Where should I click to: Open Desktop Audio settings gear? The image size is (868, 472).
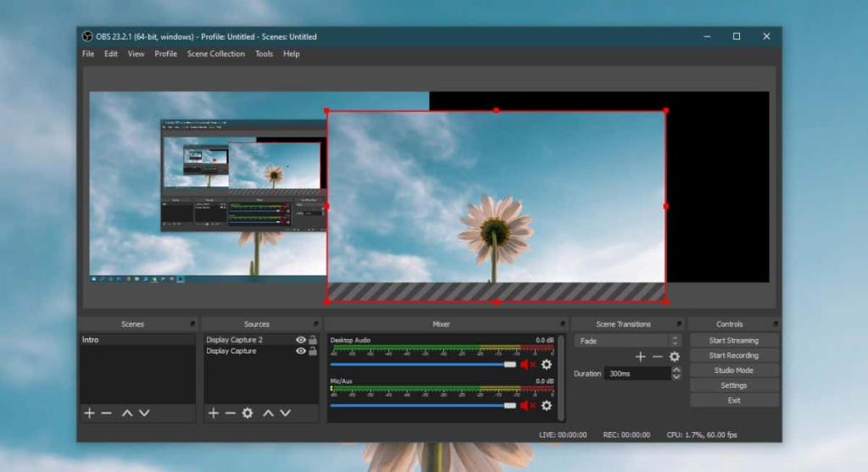[547, 364]
